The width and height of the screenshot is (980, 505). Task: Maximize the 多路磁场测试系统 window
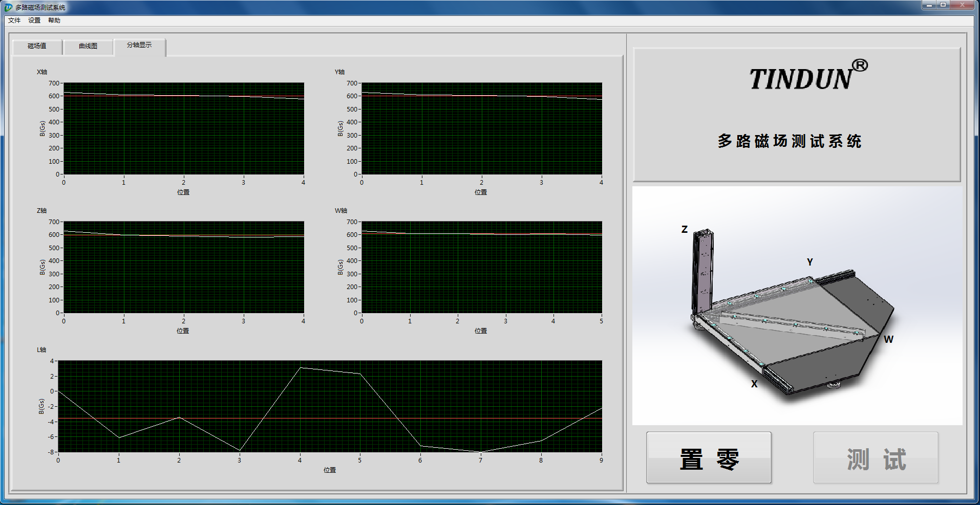point(943,5)
